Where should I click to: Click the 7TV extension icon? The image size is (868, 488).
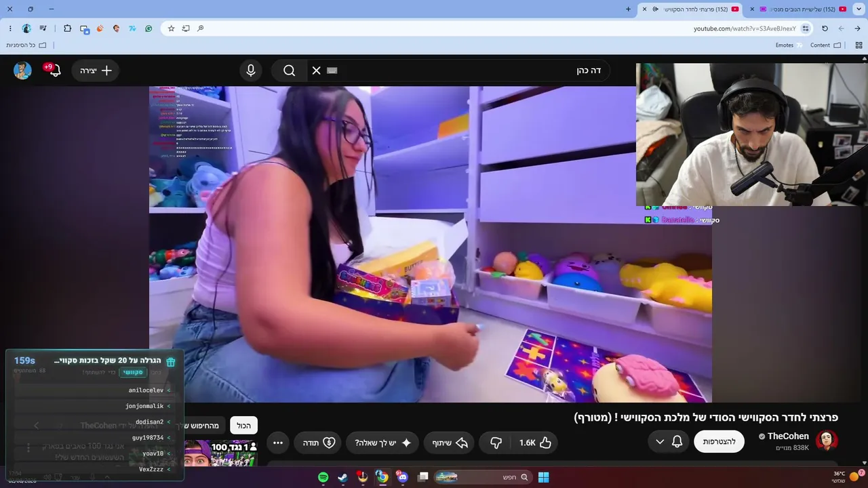point(132,28)
